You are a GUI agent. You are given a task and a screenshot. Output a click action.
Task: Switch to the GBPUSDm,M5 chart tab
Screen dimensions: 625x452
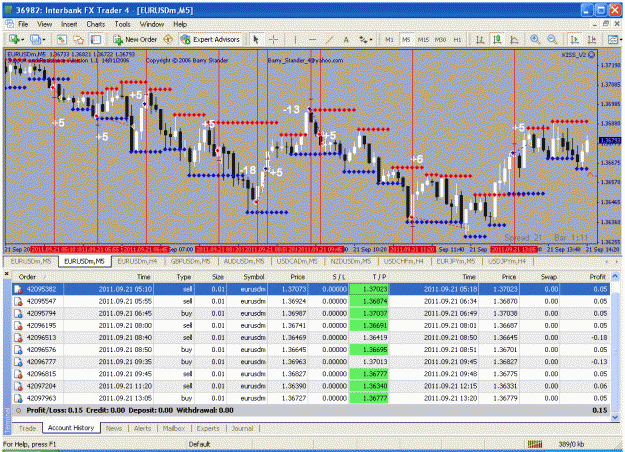(x=190, y=261)
